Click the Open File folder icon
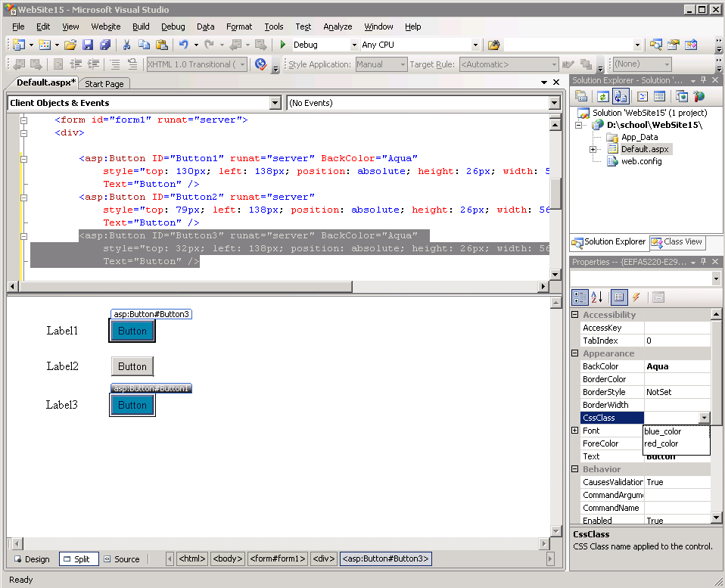The height and width of the screenshot is (588, 725). pyautogui.click(x=70, y=45)
